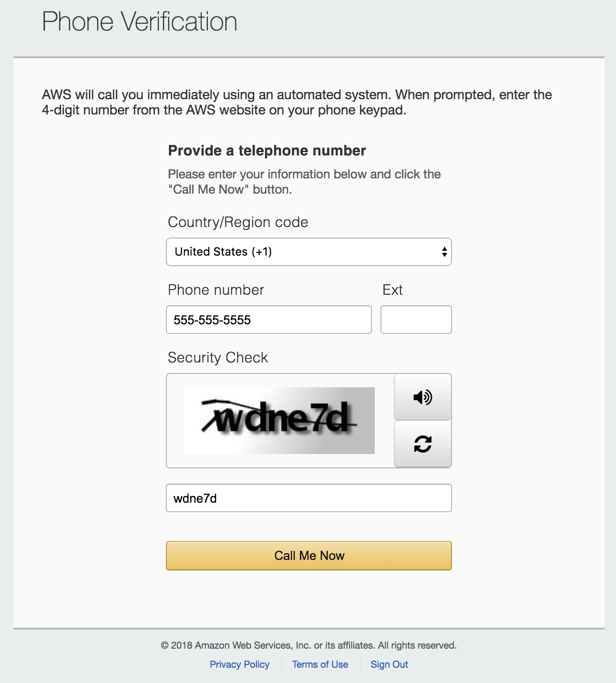
Task: Click the "Please enter your information" helper text
Action: pyautogui.click(x=304, y=182)
